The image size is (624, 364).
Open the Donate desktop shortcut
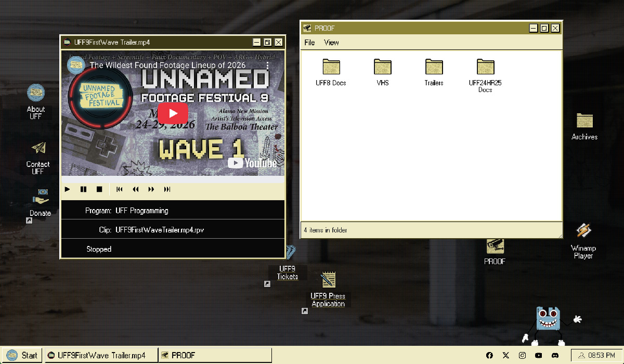click(x=40, y=199)
